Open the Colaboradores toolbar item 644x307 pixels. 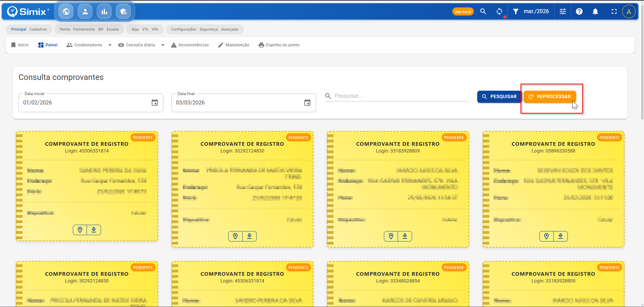pyautogui.click(x=85, y=45)
